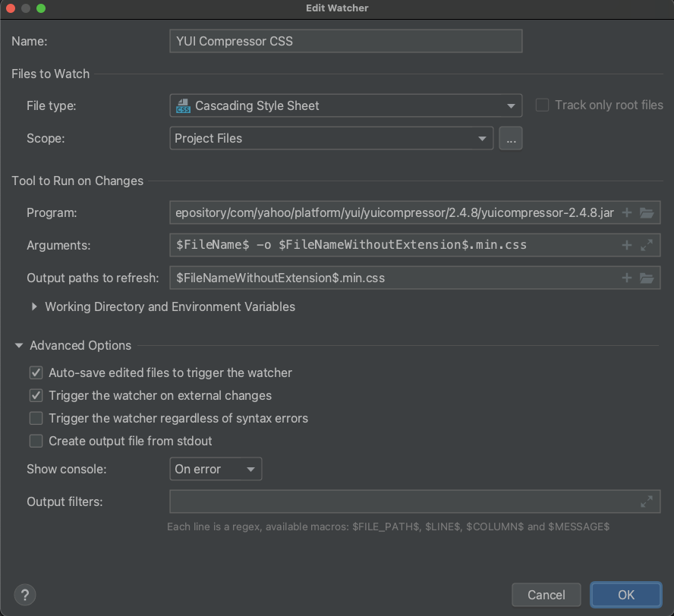The height and width of the screenshot is (616, 674).
Task: Insert macro in Output paths plus icon
Action: tap(627, 278)
